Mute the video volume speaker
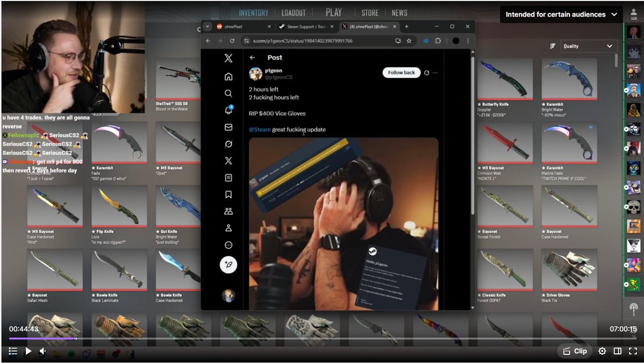 coord(43,351)
